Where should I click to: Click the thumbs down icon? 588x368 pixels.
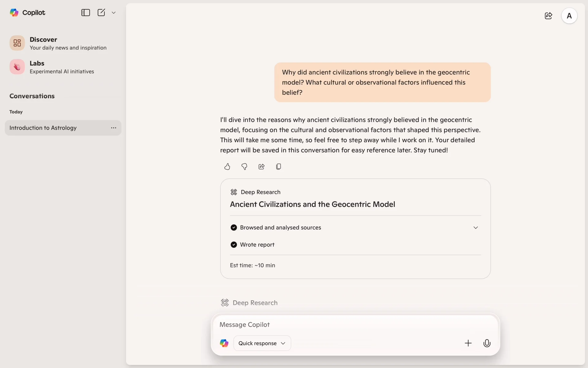(244, 167)
